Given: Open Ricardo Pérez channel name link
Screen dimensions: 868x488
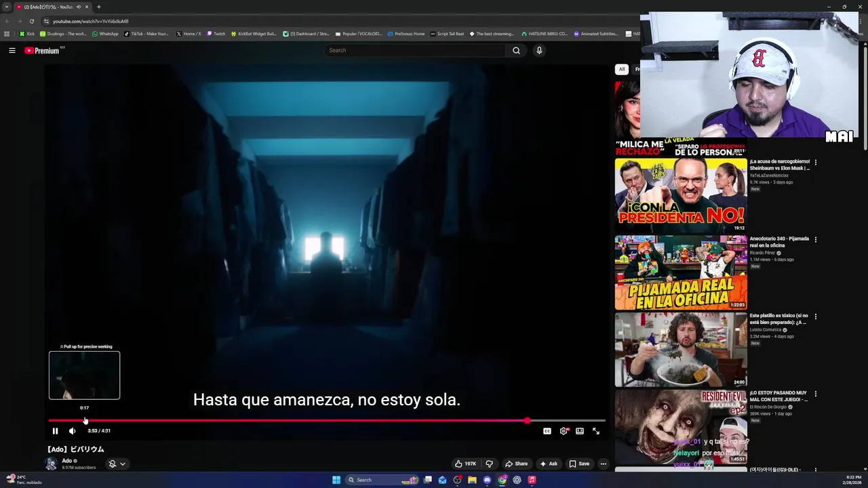Looking at the screenshot, I should pos(764,253).
